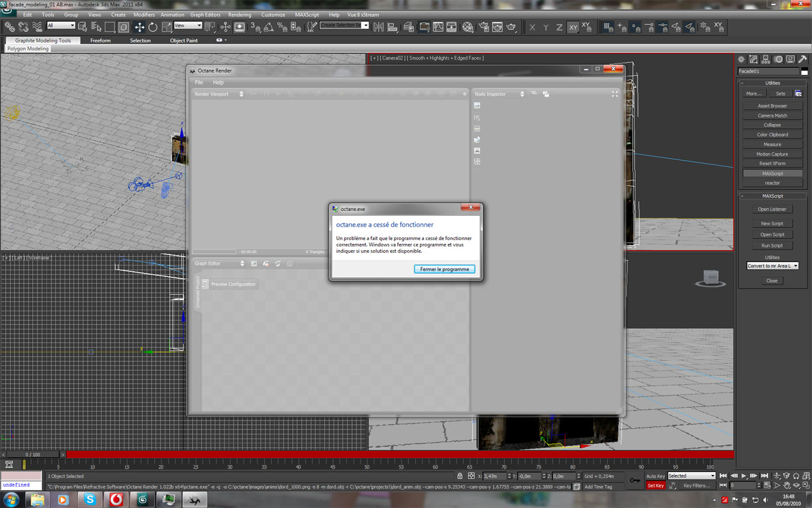Viewport: 812px width, 508px height.
Task: Toggle the XY plane constraint button
Action: pos(573,27)
